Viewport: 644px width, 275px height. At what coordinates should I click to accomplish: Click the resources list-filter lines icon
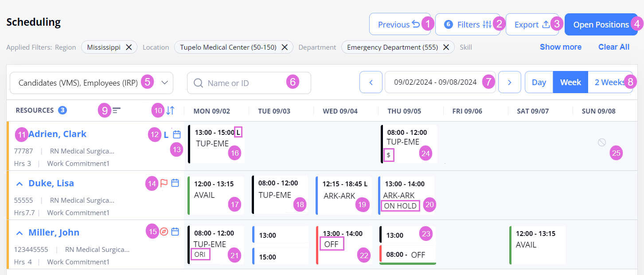pyautogui.click(x=117, y=110)
